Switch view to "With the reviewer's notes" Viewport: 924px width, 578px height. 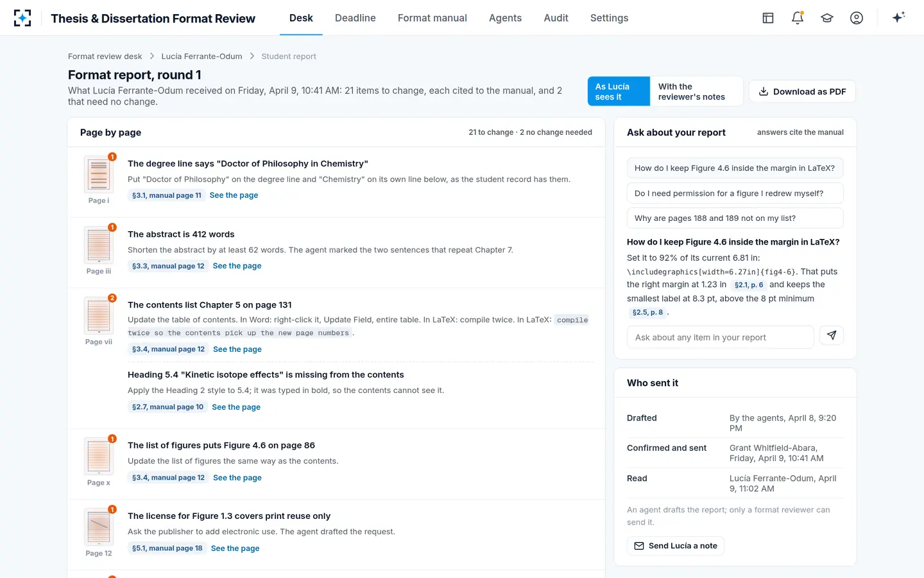(696, 91)
